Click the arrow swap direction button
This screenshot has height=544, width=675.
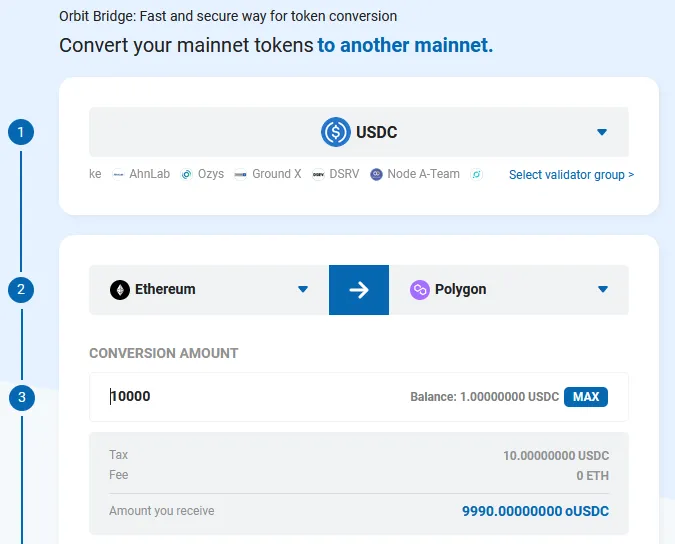[x=359, y=290]
